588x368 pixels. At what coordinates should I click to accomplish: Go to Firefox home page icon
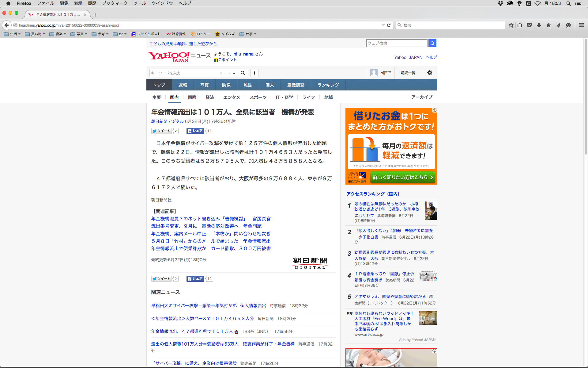[548, 25]
